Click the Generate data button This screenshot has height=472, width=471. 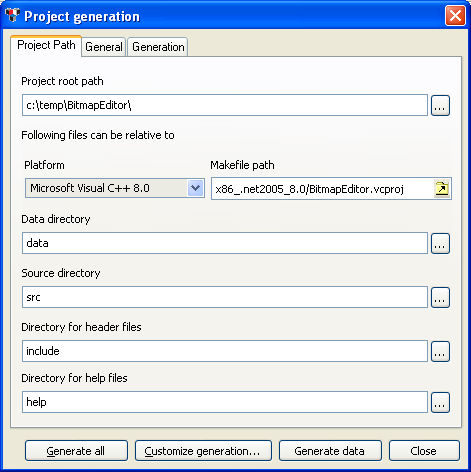[x=330, y=451]
